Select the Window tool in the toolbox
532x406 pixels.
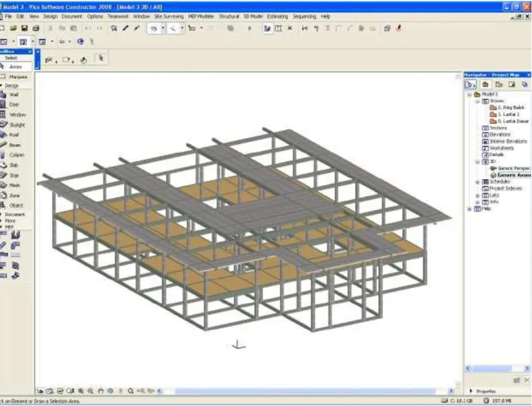(14, 115)
